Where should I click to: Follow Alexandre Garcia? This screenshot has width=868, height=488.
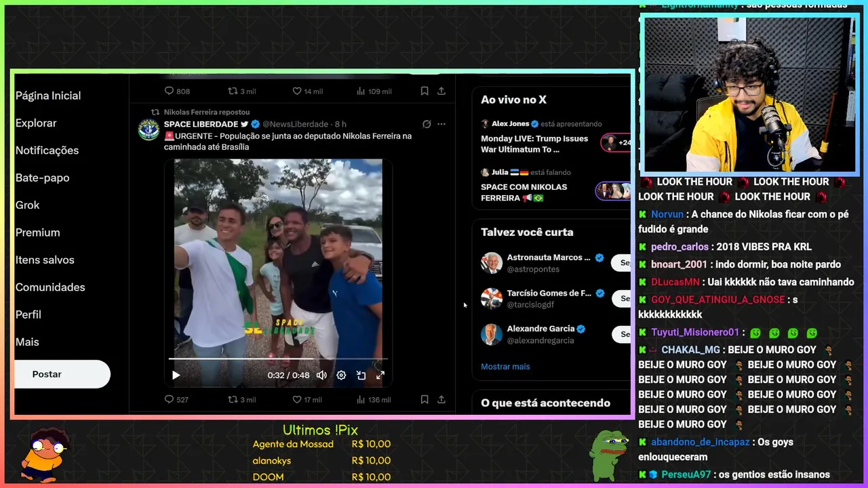click(x=621, y=333)
